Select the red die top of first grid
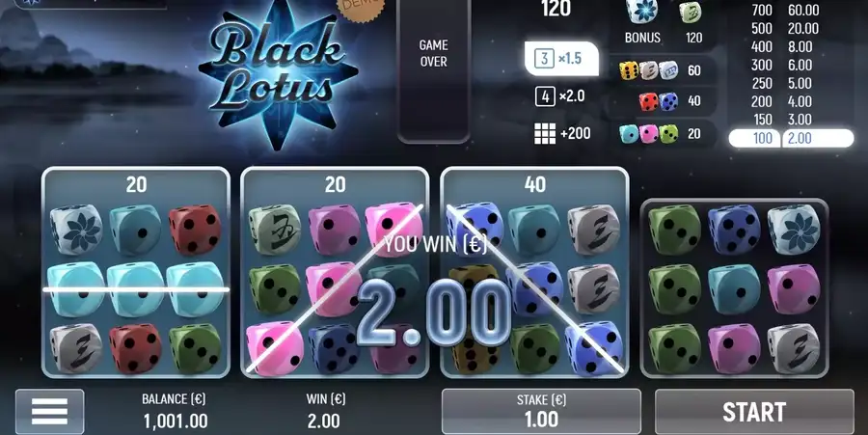 [195, 230]
